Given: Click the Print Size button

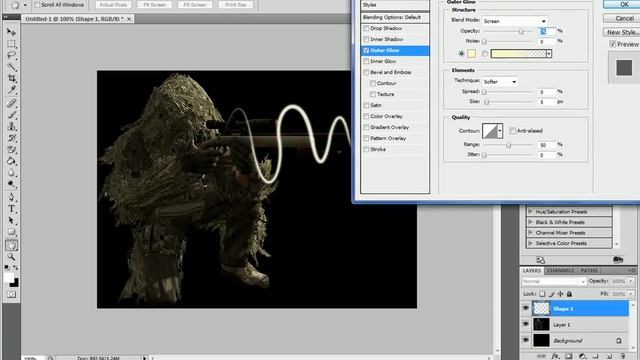Looking at the screenshot, I should point(236,5).
